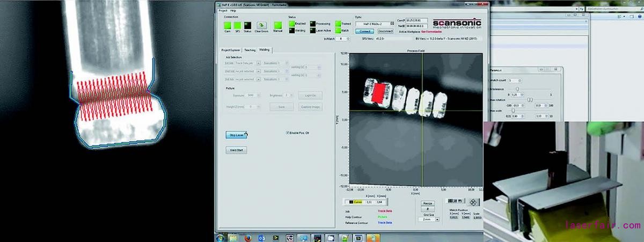Switch to the Teaching tab
The height and width of the screenshot is (242, 644).
point(250,50)
